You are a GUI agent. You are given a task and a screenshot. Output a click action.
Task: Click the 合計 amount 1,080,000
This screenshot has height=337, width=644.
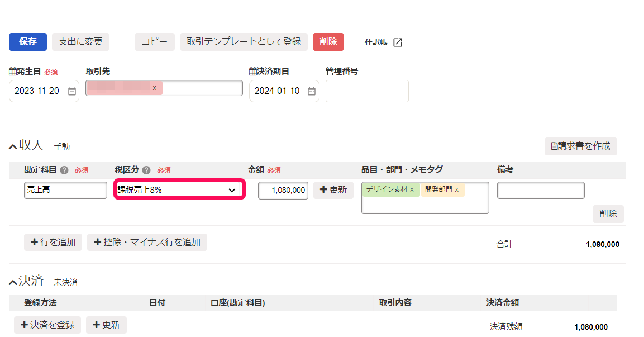(603, 245)
